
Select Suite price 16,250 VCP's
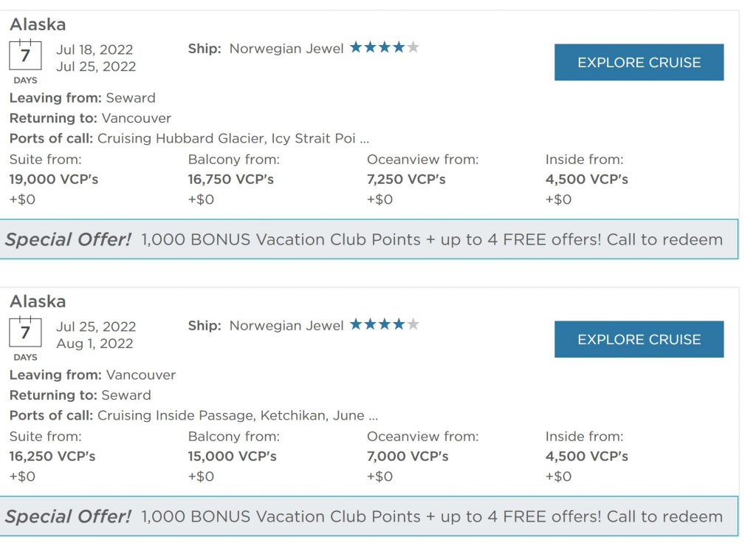(x=52, y=457)
